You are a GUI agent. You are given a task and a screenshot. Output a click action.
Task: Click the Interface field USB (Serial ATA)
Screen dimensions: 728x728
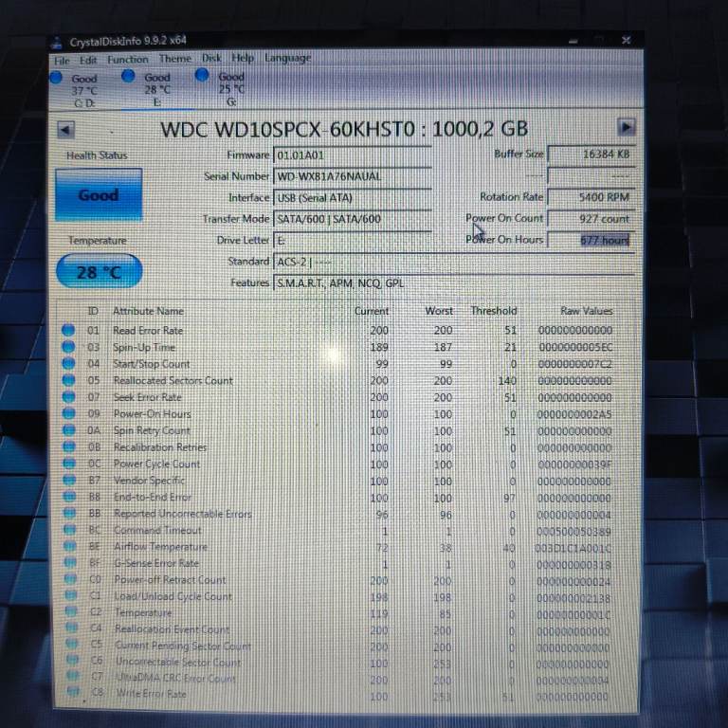click(x=353, y=198)
